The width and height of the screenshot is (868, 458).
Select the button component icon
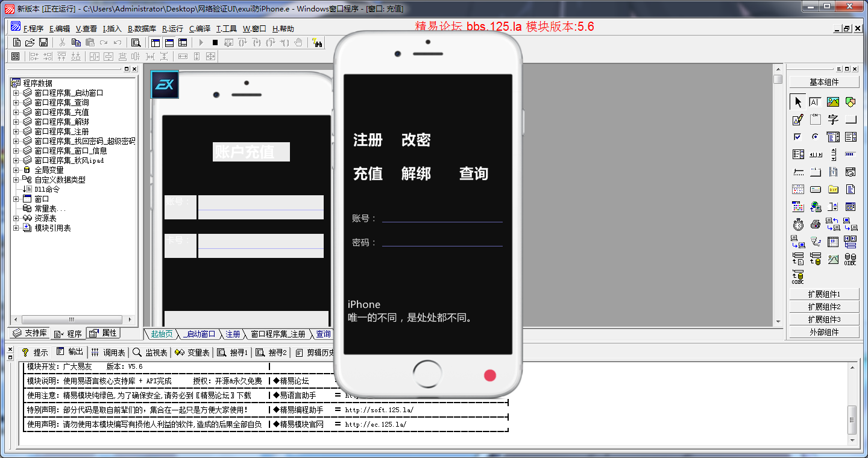pyautogui.click(x=851, y=119)
